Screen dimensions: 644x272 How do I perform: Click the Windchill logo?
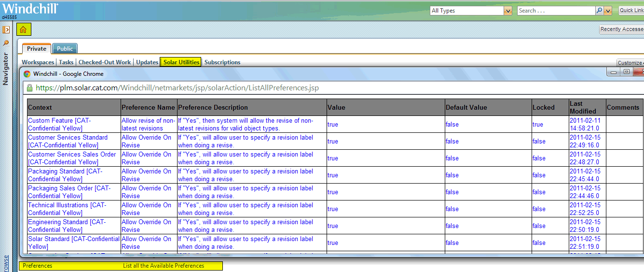(30, 8)
